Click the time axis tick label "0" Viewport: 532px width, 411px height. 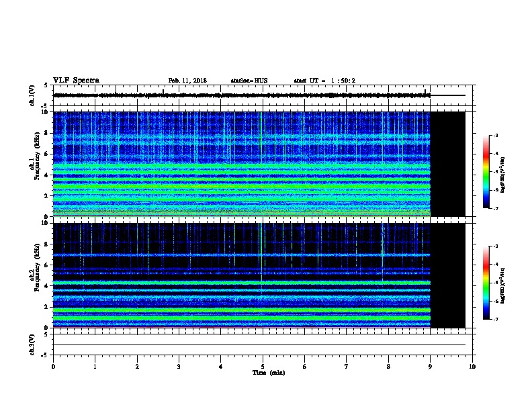point(53,366)
